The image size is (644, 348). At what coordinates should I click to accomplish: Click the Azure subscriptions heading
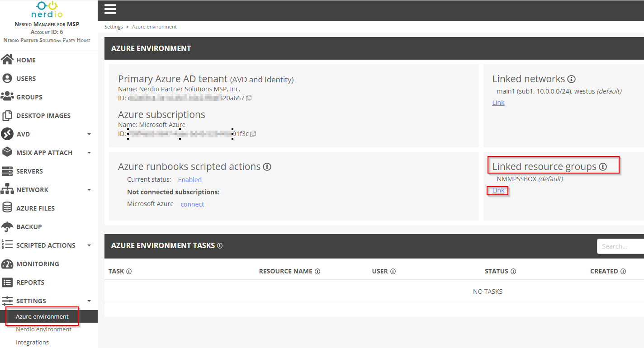tap(161, 115)
